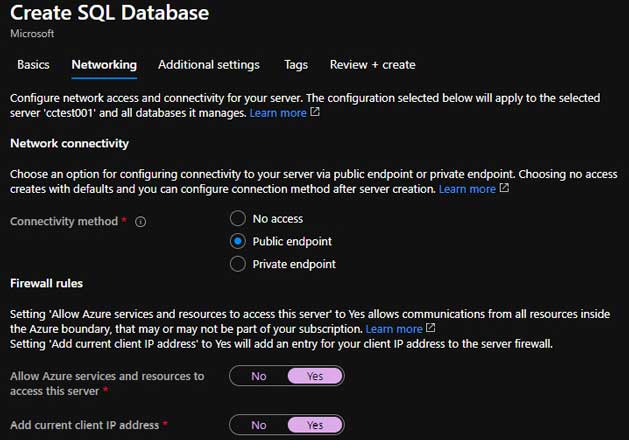The width and height of the screenshot is (629, 440).
Task: Click external link icon after first Learn more
Action: click(x=316, y=113)
